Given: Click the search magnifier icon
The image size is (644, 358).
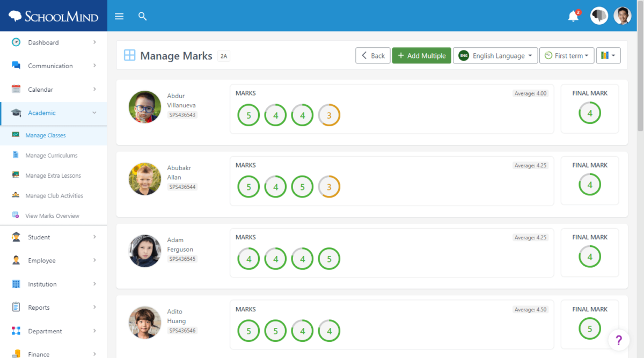Looking at the screenshot, I should [142, 16].
